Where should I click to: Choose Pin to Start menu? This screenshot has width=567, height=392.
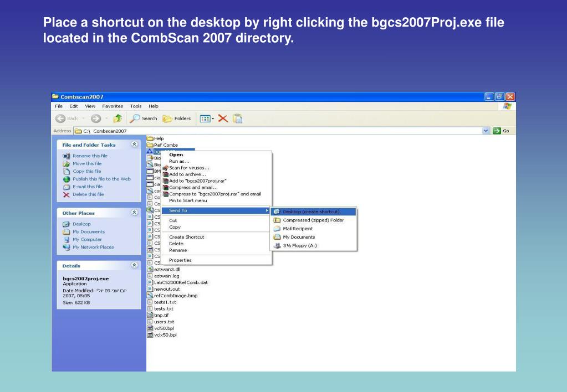point(216,200)
